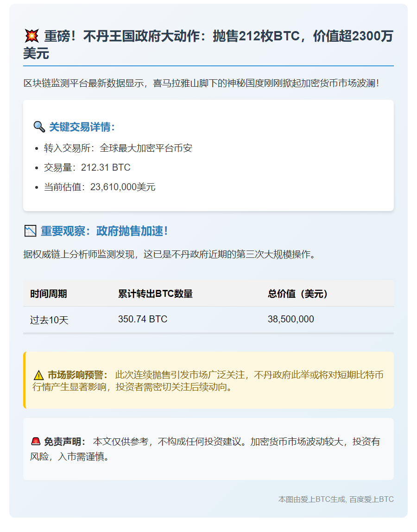Click the table cell 过去10天
The width and height of the screenshot is (417, 532).
pyautogui.click(x=49, y=320)
